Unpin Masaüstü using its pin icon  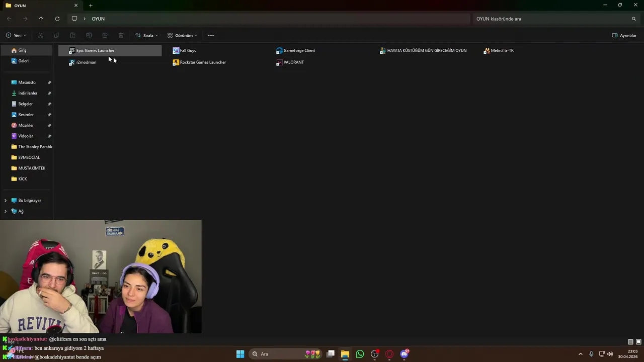coord(49,82)
